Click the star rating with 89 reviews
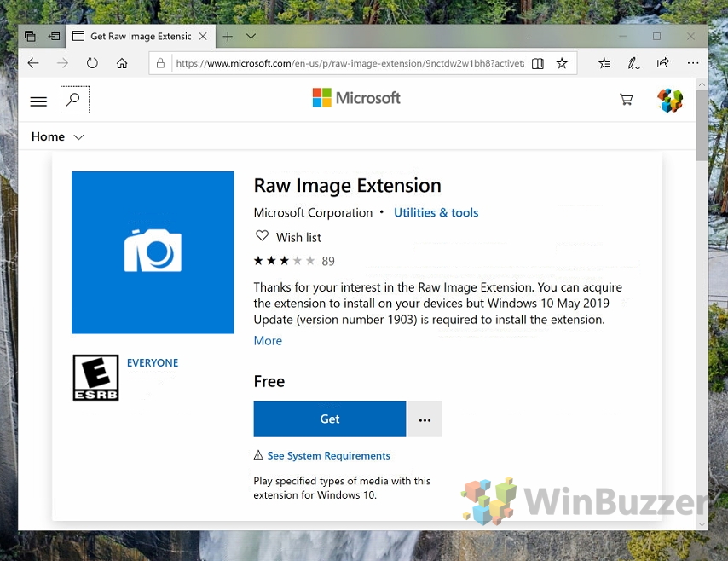Image resolution: width=728 pixels, height=561 pixels. [x=294, y=261]
